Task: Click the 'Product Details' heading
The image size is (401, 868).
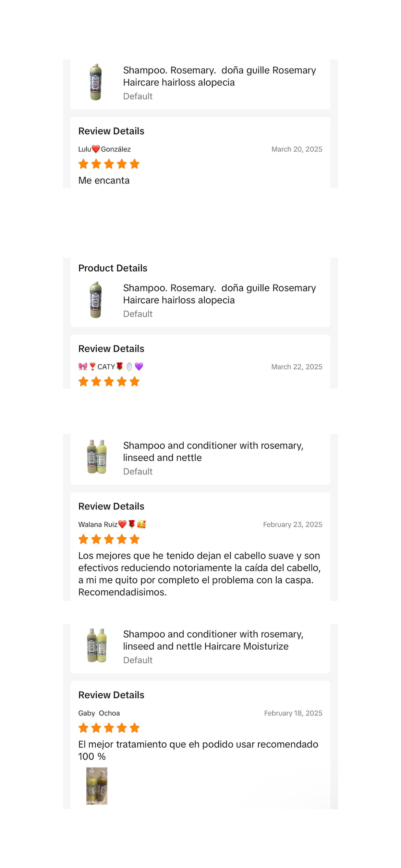Action: point(113,268)
